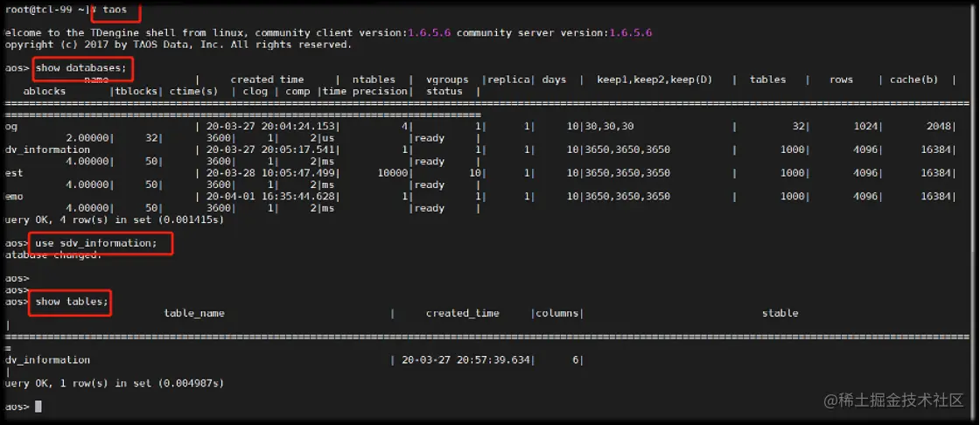Click the blinking cursor at the last prompt
The width and height of the screenshot is (980, 425).
(38, 407)
